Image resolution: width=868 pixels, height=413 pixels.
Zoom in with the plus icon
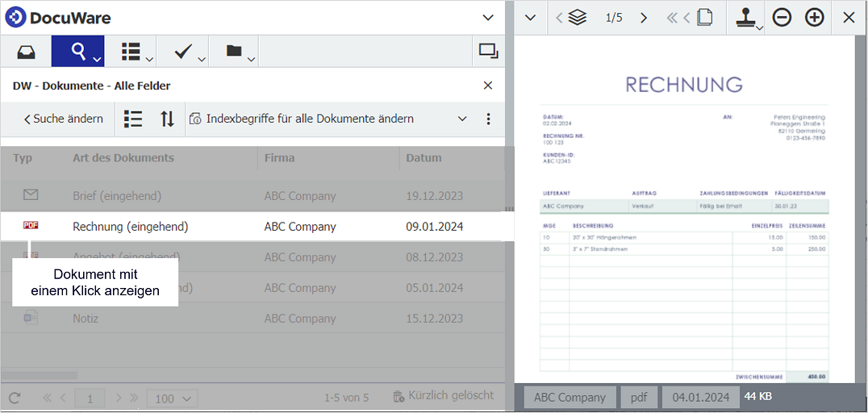pyautogui.click(x=815, y=17)
